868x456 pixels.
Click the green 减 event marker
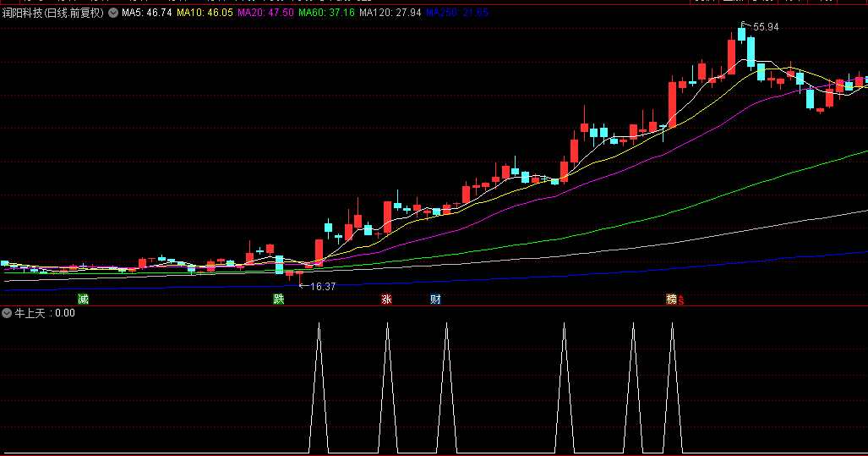coord(83,299)
